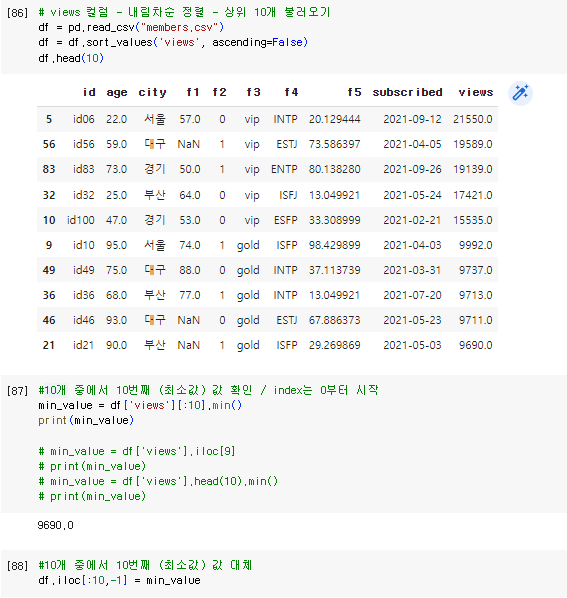This screenshot has width=567, height=598.
Task: Click cell execution count [87]
Action: tap(18, 391)
